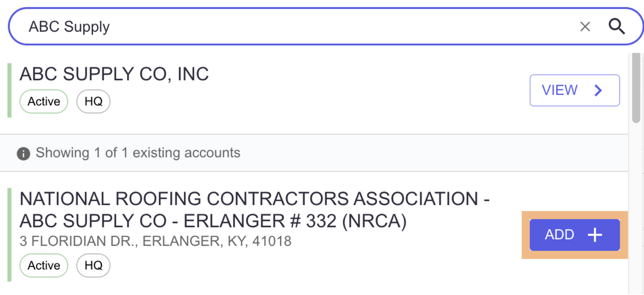Viewport: 644px width, 295px height.
Task: Open the ABC SUPPLY CO, INC result title
Action: pos(114,74)
